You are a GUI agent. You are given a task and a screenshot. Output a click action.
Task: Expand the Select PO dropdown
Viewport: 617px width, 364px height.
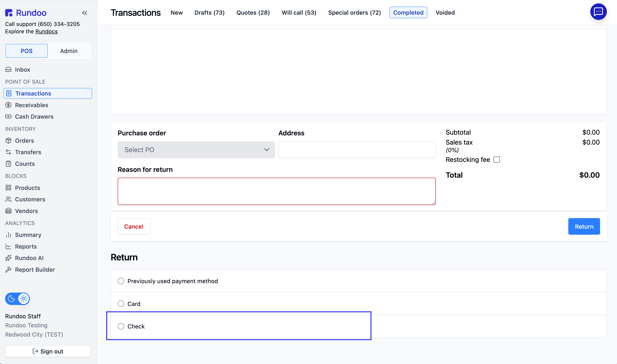pyautogui.click(x=196, y=150)
